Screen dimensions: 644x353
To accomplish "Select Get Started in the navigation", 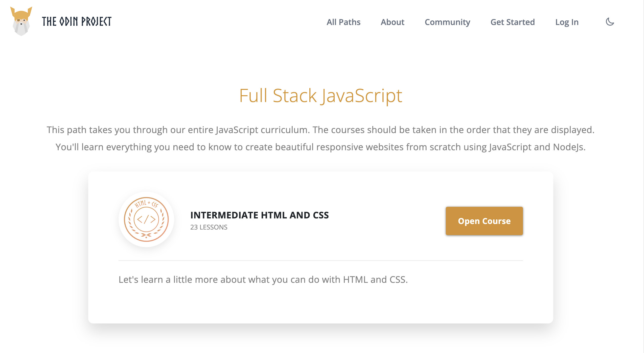I will click(x=513, y=22).
